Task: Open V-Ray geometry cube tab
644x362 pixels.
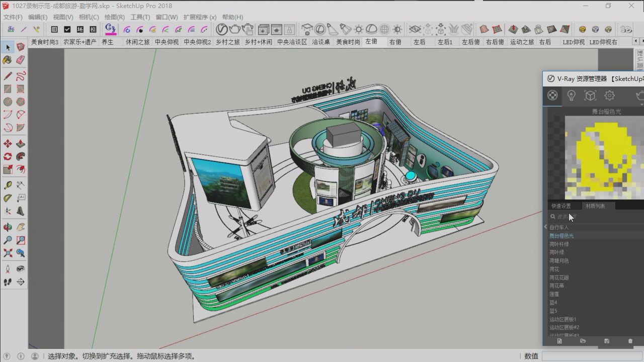Action: point(590,96)
